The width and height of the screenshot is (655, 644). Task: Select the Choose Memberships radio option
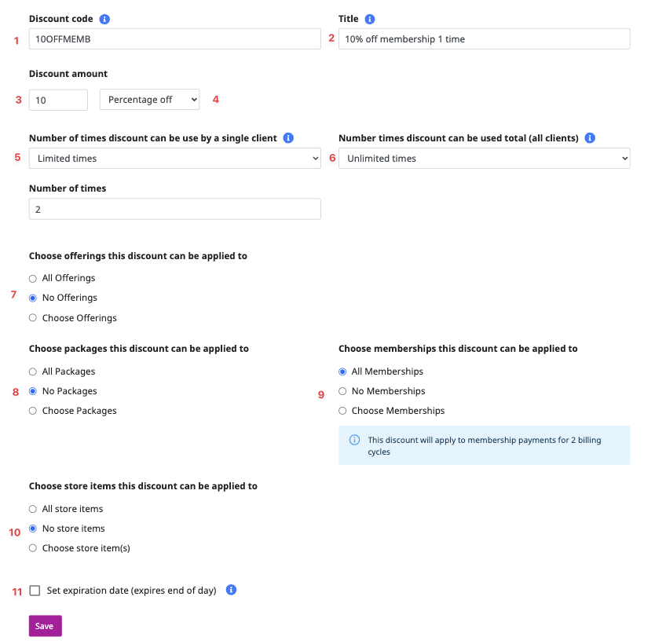tap(342, 411)
